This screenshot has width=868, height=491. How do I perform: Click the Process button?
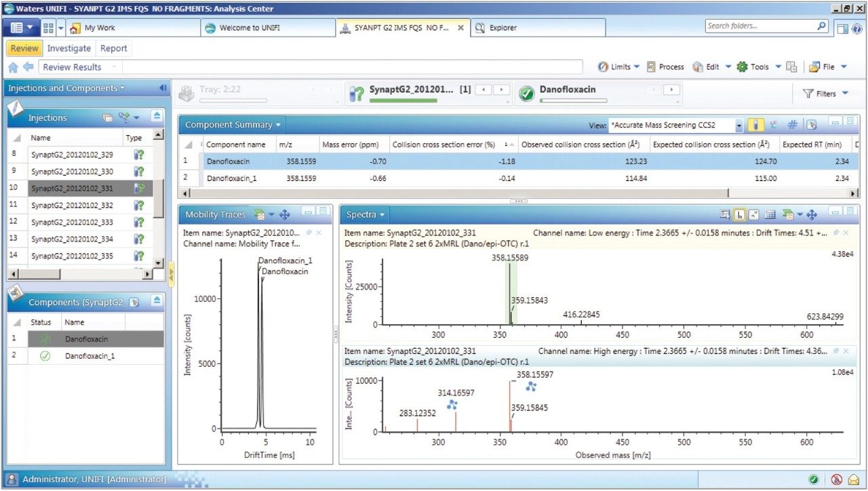pos(665,66)
